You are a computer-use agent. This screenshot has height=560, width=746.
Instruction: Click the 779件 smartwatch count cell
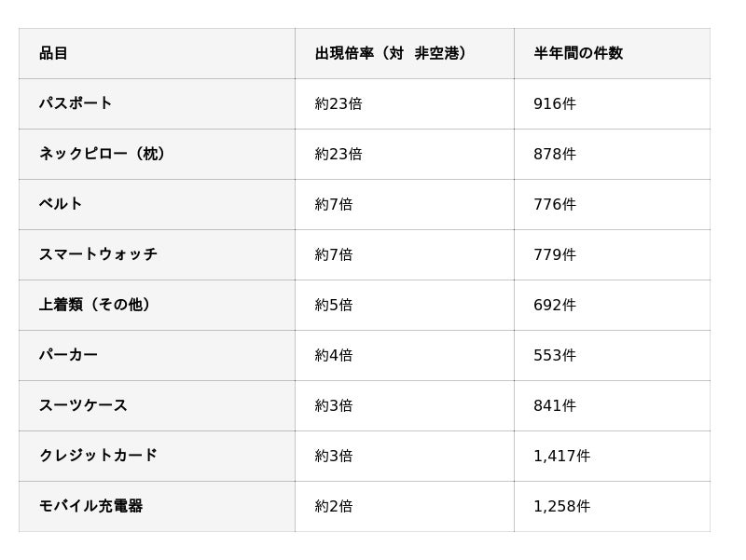[x=555, y=254]
